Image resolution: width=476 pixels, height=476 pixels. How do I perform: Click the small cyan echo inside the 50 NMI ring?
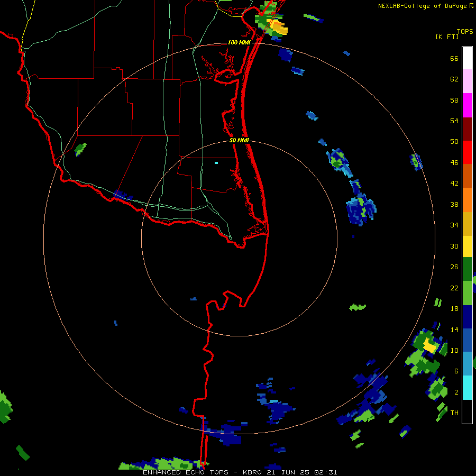click(216, 163)
